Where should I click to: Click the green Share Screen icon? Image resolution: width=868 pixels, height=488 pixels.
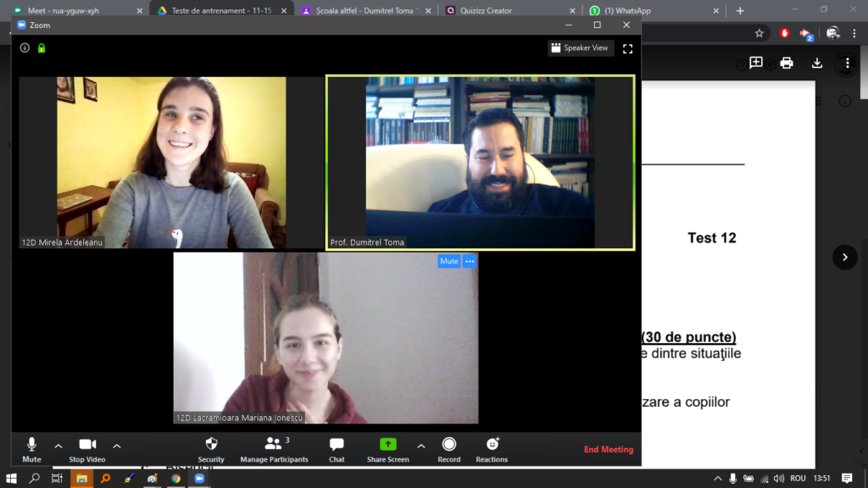(387, 444)
